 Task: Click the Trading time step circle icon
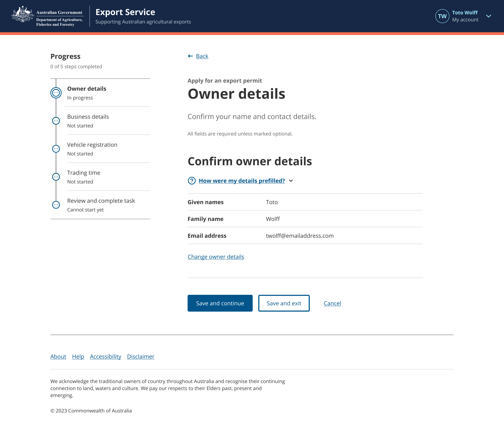(56, 177)
